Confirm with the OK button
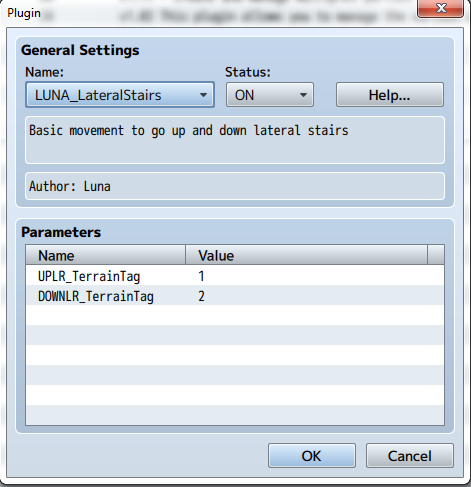The height and width of the screenshot is (487, 471). point(312,456)
